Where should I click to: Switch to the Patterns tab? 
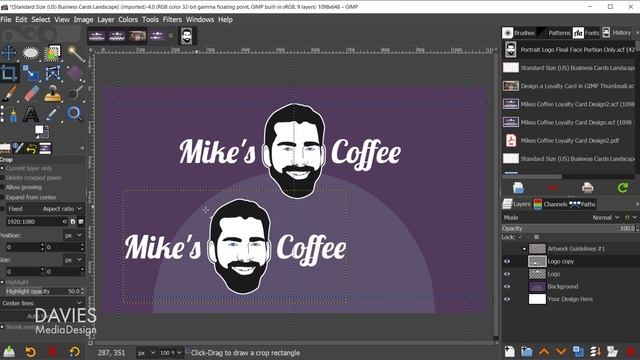tap(554, 33)
